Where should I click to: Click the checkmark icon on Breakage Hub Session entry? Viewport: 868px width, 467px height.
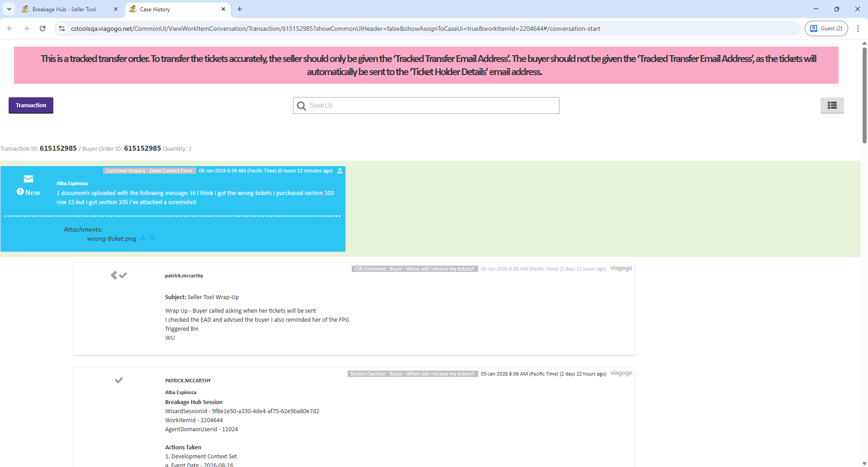coord(119,380)
